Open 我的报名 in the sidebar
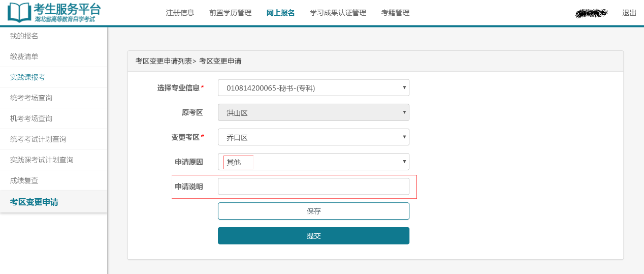This screenshot has height=274, width=644. pyautogui.click(x=24, y=36)
